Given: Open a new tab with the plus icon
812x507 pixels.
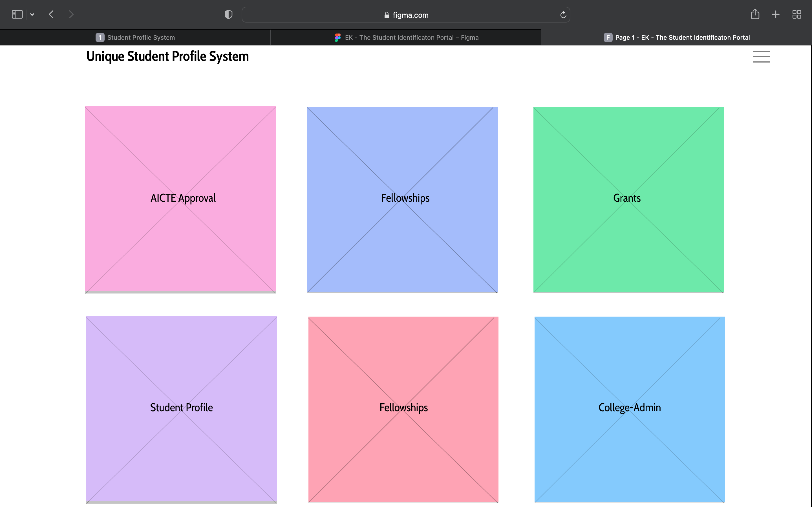Looking at the screenshot, I should pos(776,14).
